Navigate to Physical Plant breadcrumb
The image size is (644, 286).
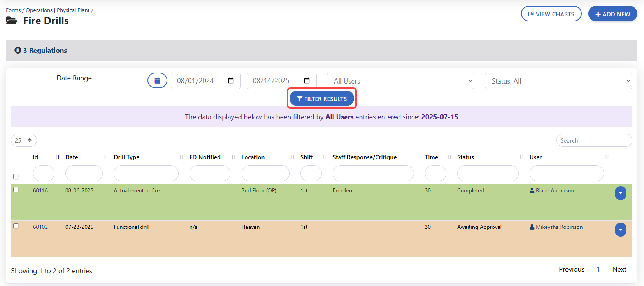pyautogui.click(x=73, y=10)
